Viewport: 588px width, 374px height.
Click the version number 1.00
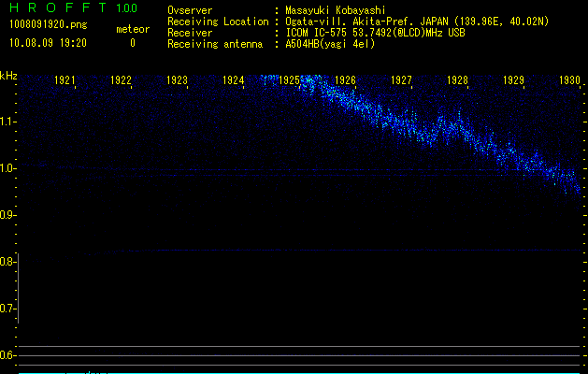tap(125, 8)
